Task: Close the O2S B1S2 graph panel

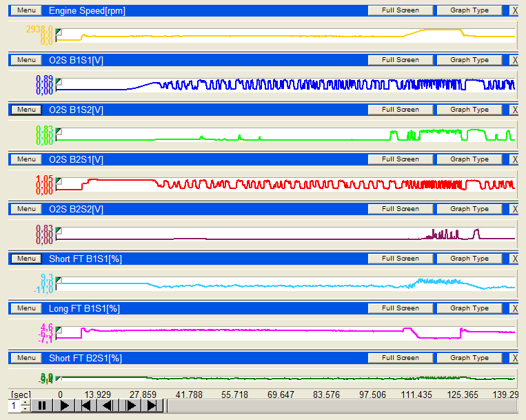Action: pyautogui.click(x=515, y=110)
